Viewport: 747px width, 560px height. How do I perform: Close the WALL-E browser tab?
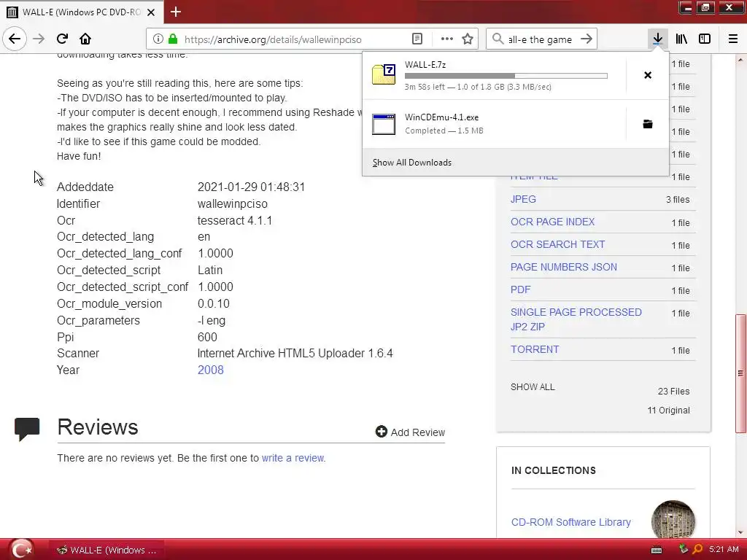pos(151,12)
